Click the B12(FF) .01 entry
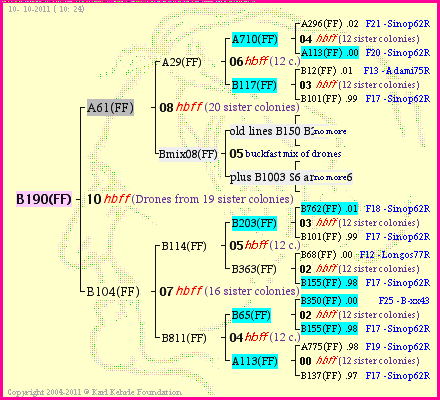The width and height of the screenshot is (440, 400). coord(327,71)
